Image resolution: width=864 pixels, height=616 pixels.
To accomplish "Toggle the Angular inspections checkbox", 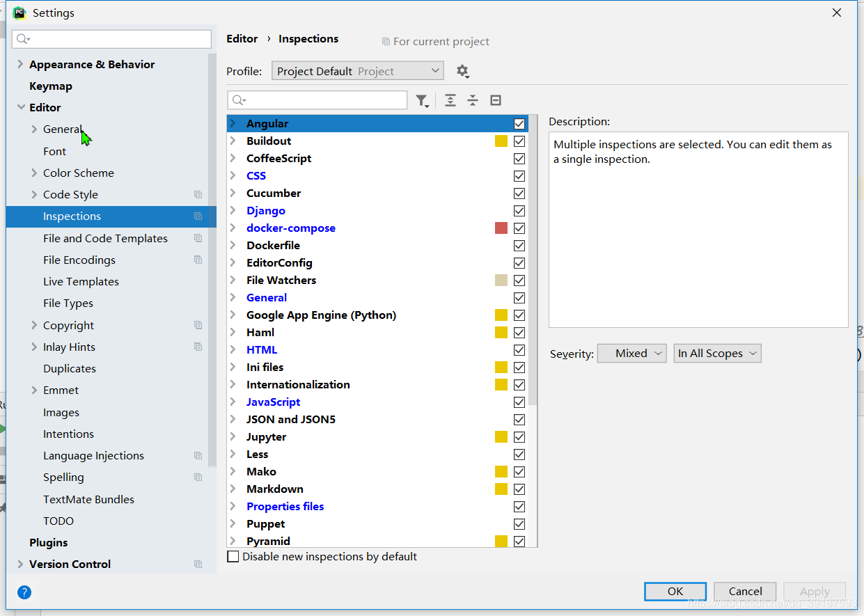I will [519, 123].
